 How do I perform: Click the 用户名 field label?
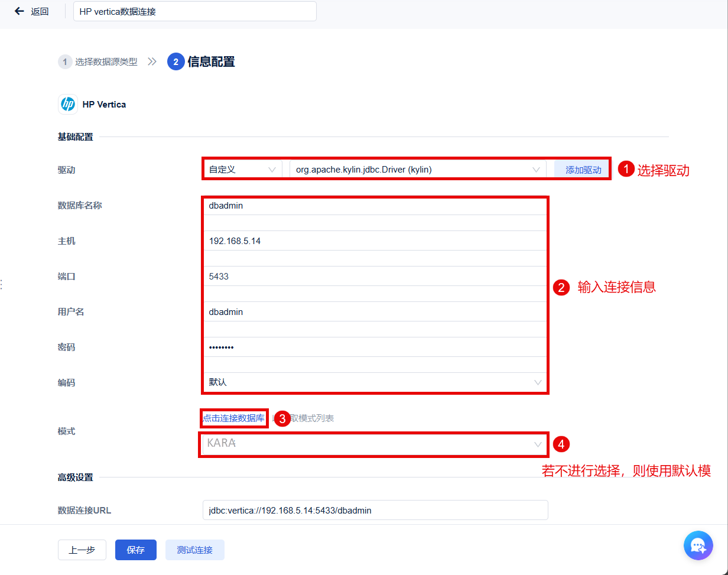71,312
